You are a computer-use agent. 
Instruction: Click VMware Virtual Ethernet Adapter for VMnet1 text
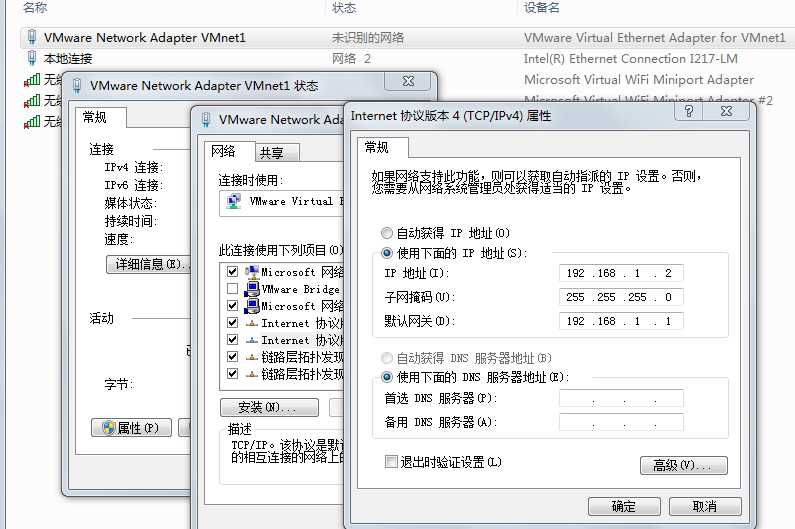point(655,38)
